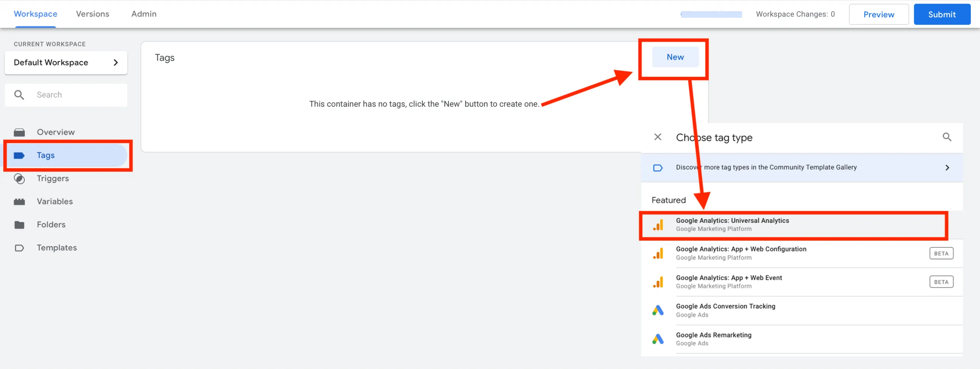
Task: Open Triggers in the sidebar
Action: pos(53,179)
